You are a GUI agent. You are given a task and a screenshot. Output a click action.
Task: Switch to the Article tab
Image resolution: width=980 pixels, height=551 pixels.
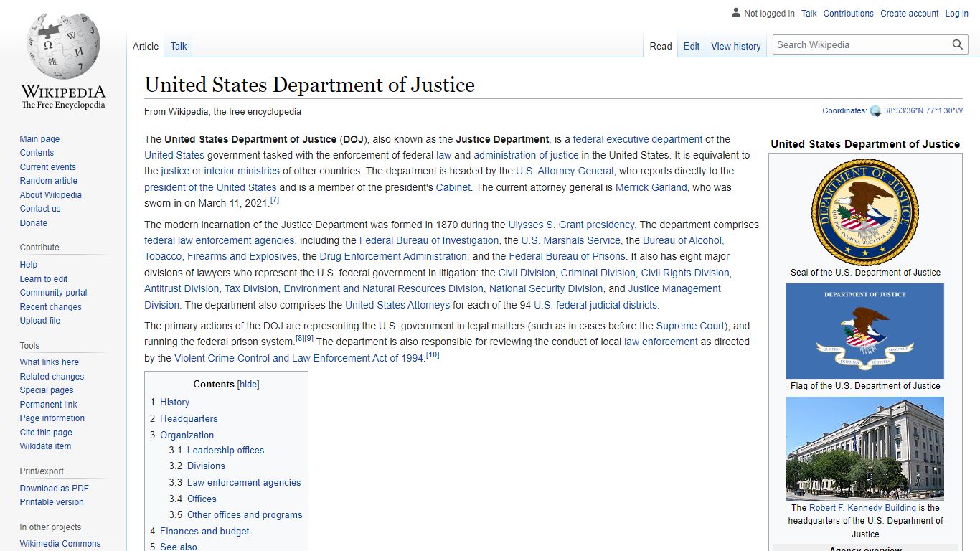tap(146, 46)
